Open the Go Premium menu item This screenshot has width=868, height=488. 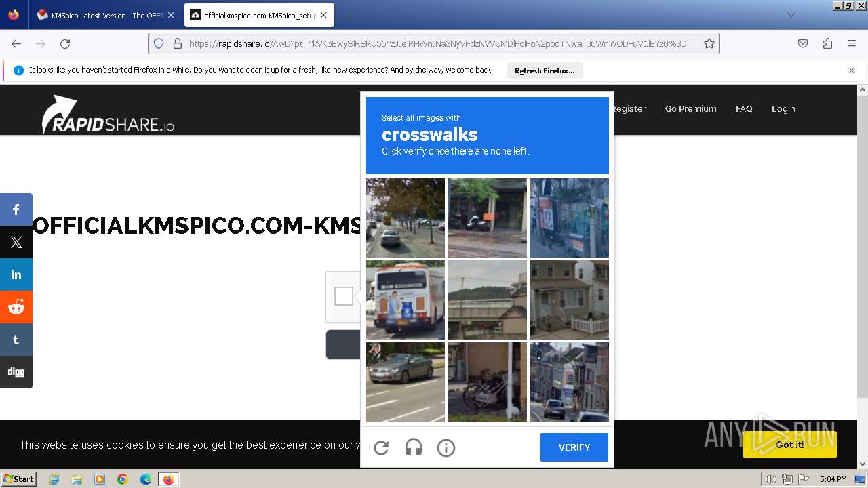(690, 108)
